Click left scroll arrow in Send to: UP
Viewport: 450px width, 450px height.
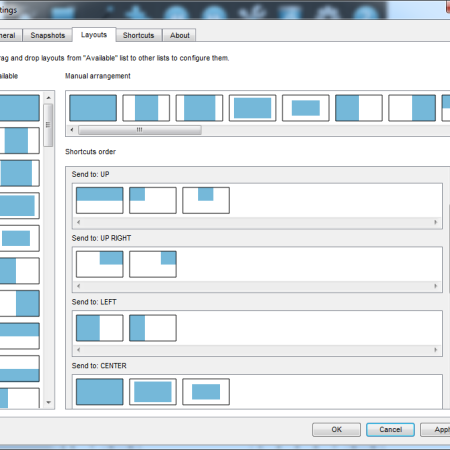tap(78, 222)
